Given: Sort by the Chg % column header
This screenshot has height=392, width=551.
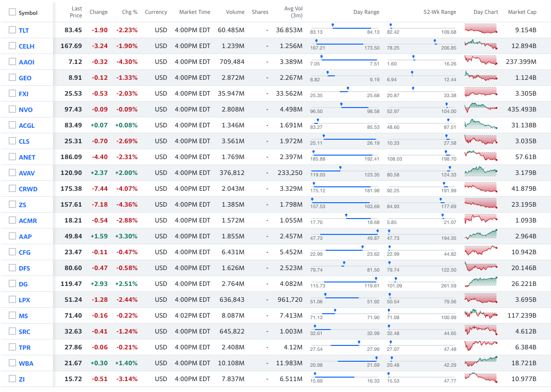Looking at the screenshot, I should click(x=130, y=12).
